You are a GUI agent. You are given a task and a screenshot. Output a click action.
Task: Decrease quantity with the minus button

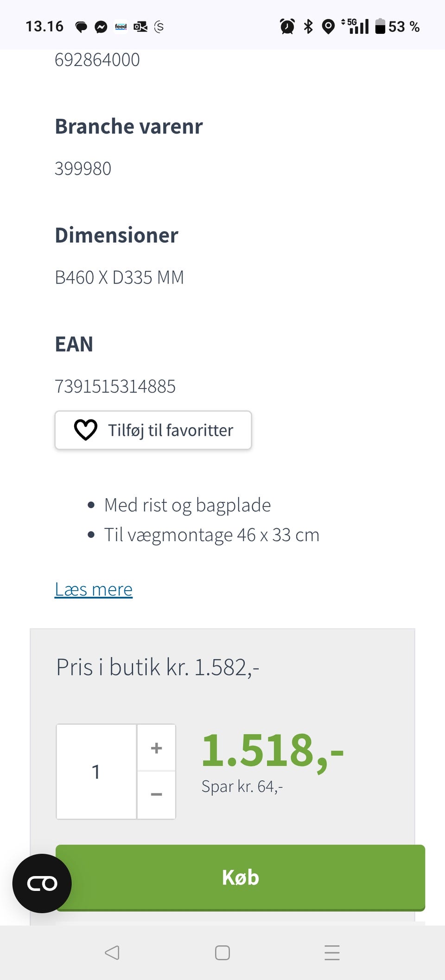[157, 794]
